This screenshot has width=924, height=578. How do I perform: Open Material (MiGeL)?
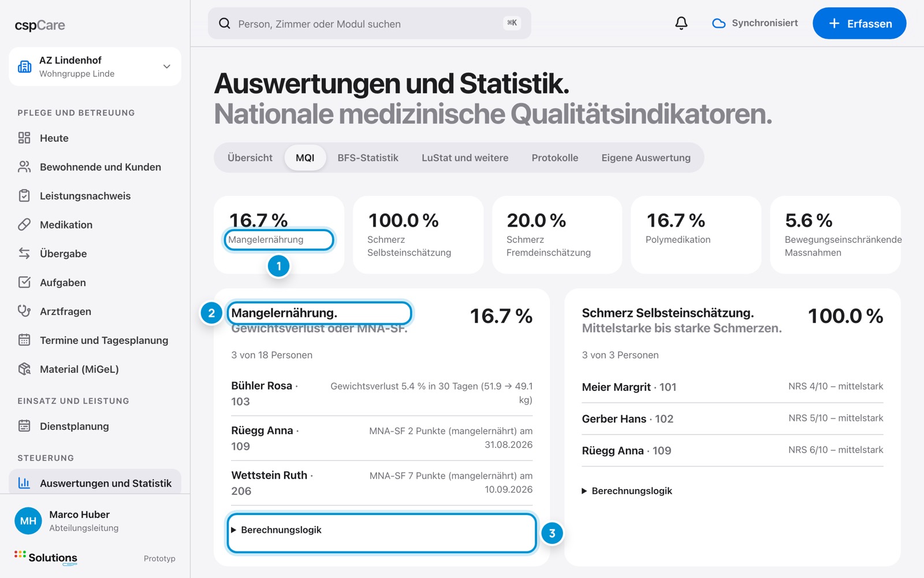tap(95, 369)
